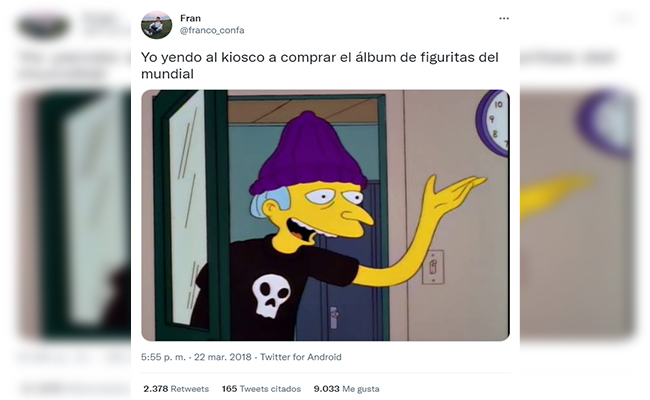This screenshot has width=650, height=400.
Task: Open the display name Fran
Action: click(x=190, y=18)
